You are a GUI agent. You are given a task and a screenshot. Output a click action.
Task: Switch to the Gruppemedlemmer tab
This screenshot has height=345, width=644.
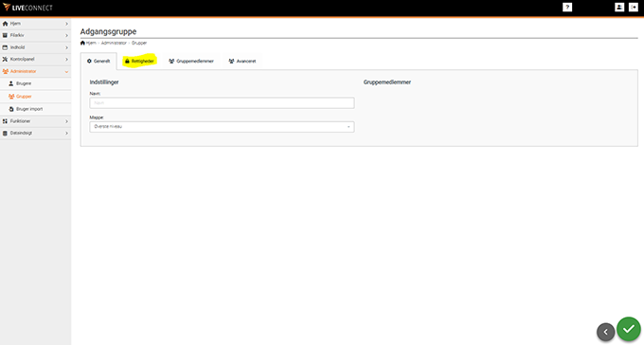[x=191, y=61]
